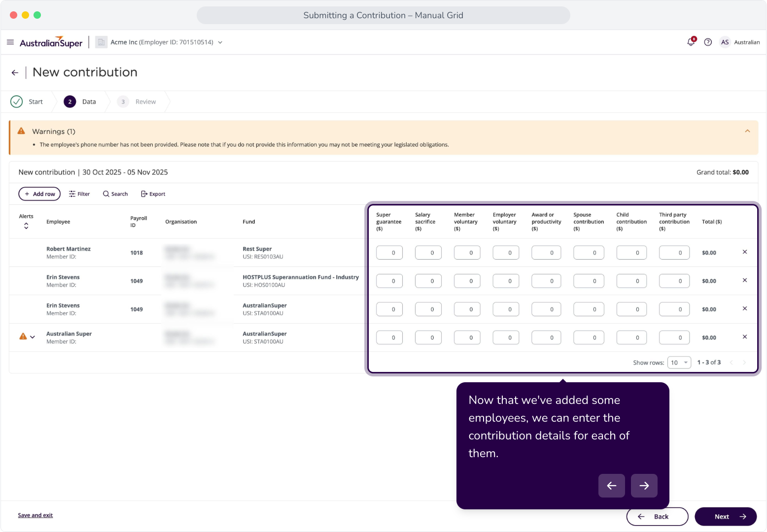The image size is (767, 532).
Task: Click the Australian account name in header
Action: click(747, 42)
